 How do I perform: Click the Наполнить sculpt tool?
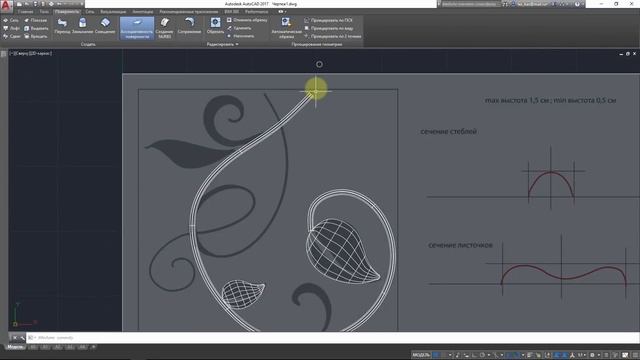[x=240, y=36]
